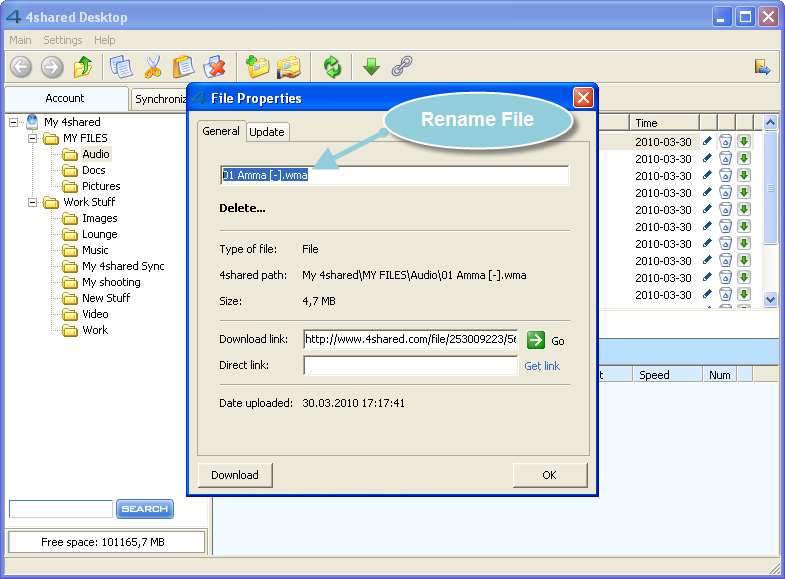The image size is (785, 579).
Task: Select the Music folder in tree
Action: pyautogui.click(x=95, y=250)
